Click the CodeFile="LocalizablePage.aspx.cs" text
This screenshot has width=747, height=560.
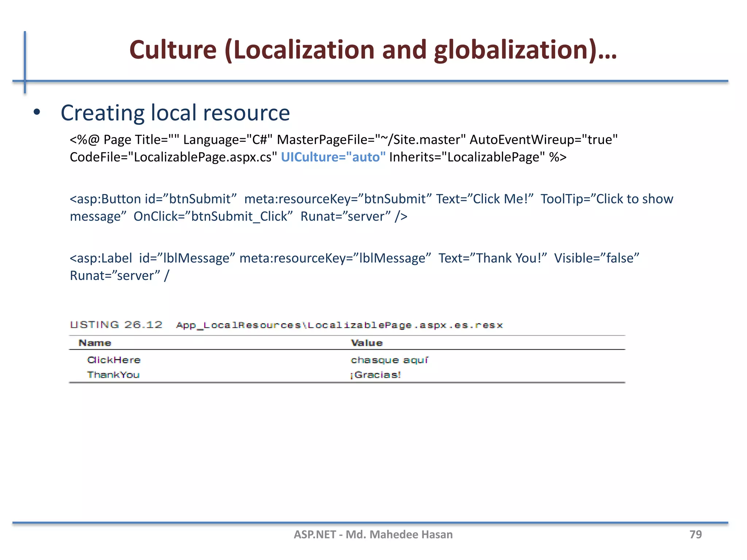click(173, 157)
